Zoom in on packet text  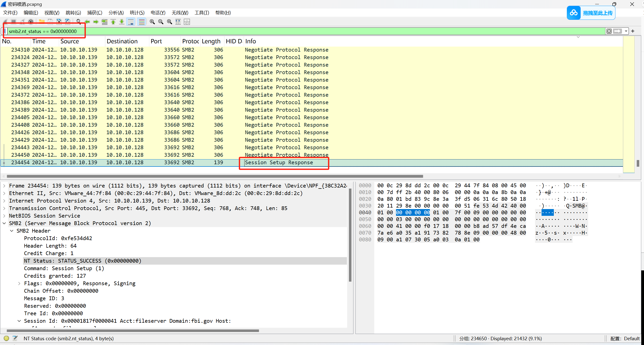click(x=152, y=22)
